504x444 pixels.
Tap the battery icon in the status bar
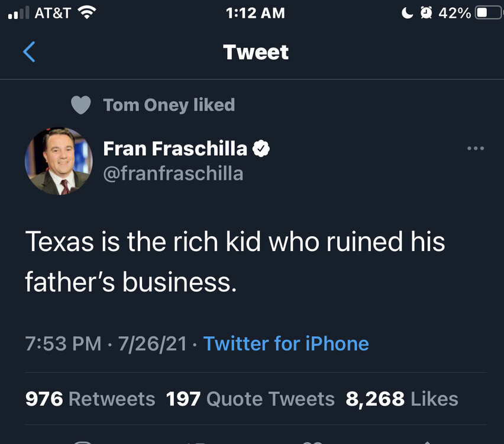coord(489,12)
